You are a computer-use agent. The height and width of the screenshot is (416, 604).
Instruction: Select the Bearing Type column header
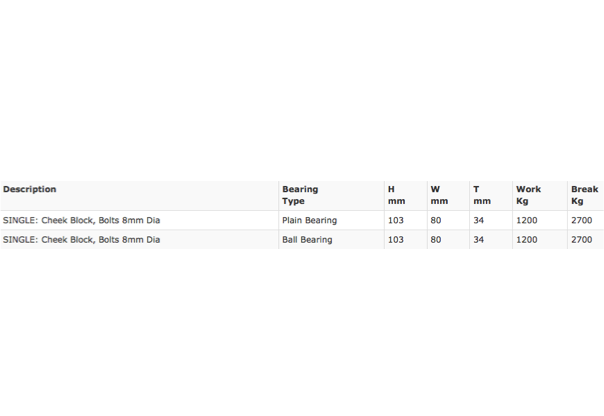(x=300, y=195)
